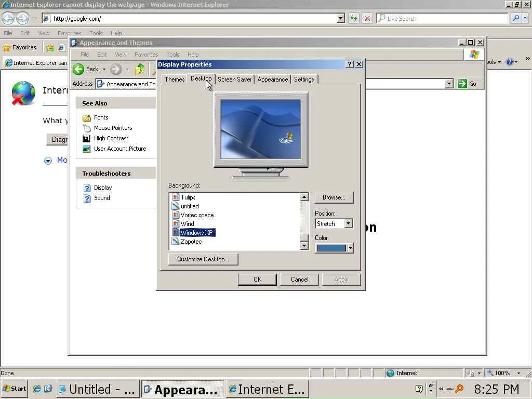Open File menu in Appearance and Themes

pos(85,55)
